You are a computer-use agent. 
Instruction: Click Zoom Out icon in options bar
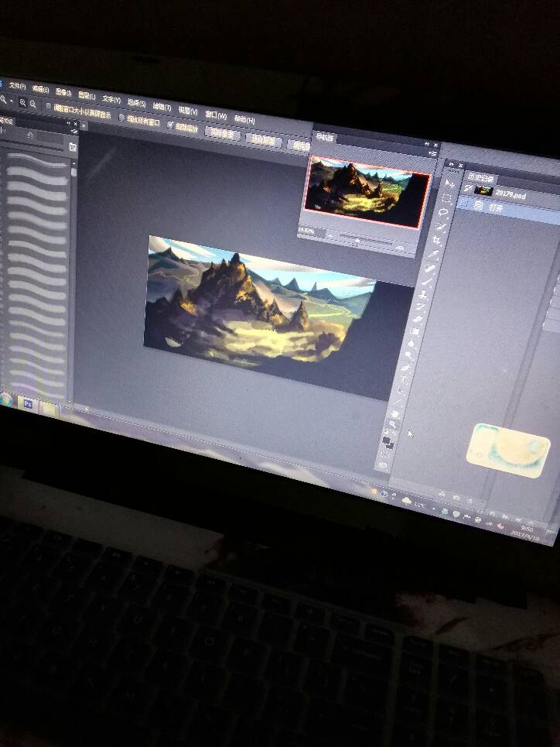[32, 104]
